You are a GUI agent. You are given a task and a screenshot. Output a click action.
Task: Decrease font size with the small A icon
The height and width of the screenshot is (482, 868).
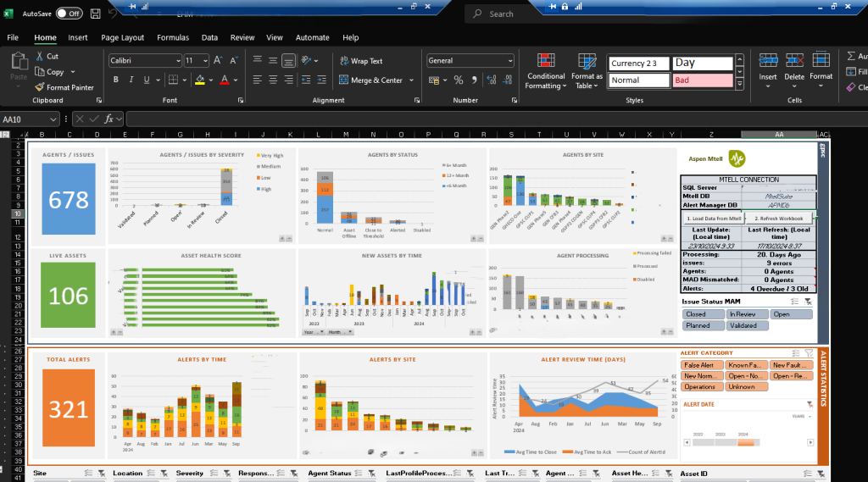(234, 60)
